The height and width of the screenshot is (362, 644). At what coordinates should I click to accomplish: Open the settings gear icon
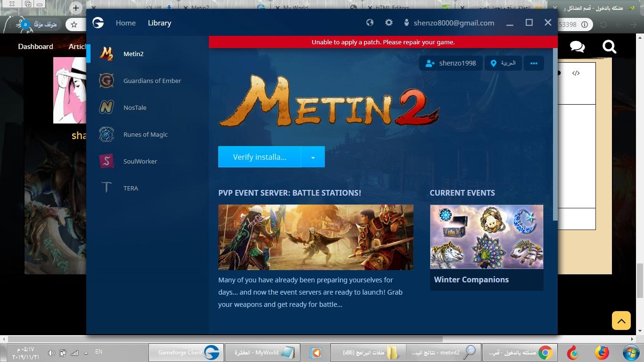tap(388, 23)
